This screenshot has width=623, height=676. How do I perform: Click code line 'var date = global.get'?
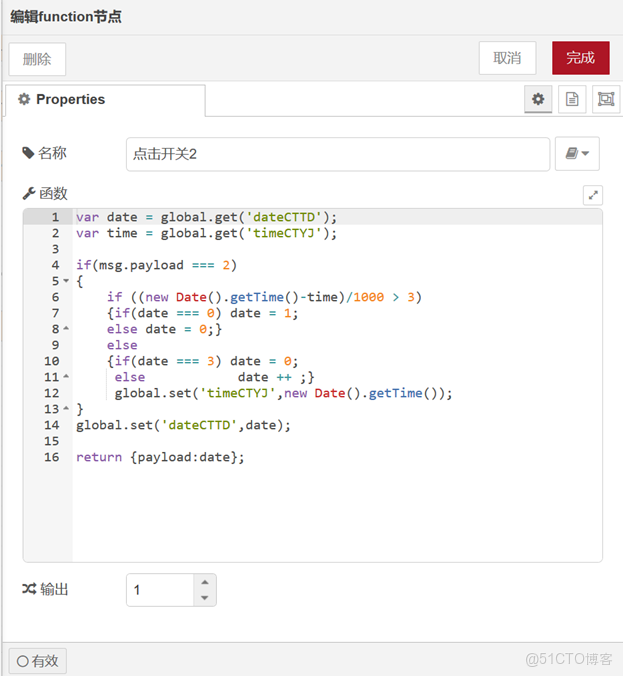(207, 217)
